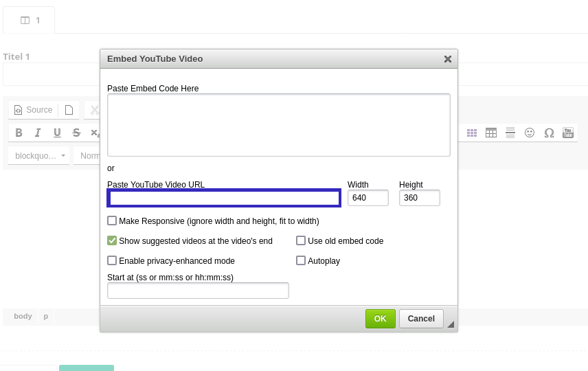Toggle underline formatting
Screen dimensions: 588x371
(x=57, y=133)
